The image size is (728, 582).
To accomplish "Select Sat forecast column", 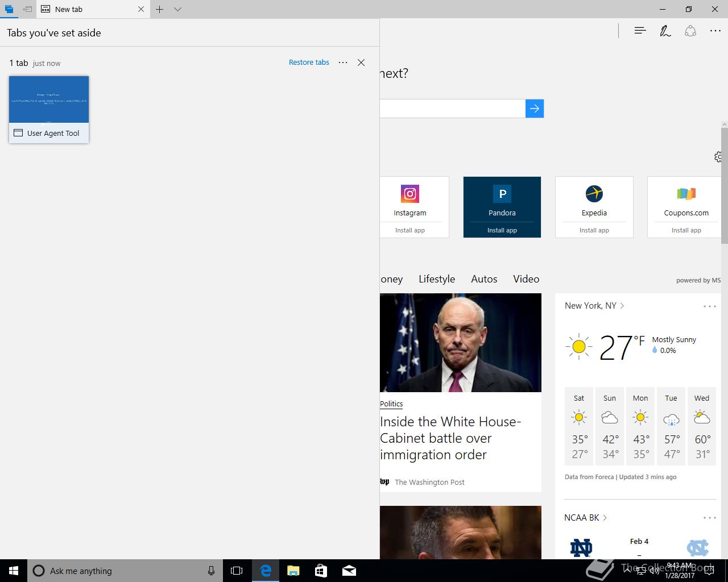I will click(579, 426).
